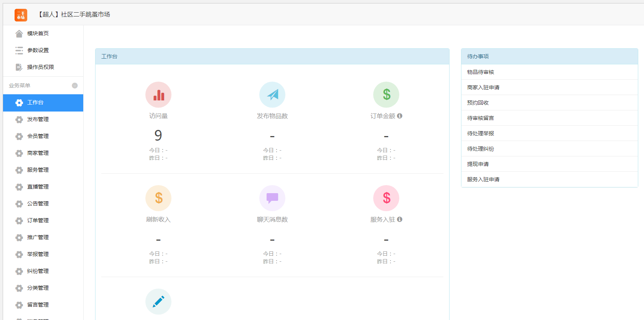
Task: Click the blue paper plane 发布物品数 icon
Action: click(x=272, y=95)
